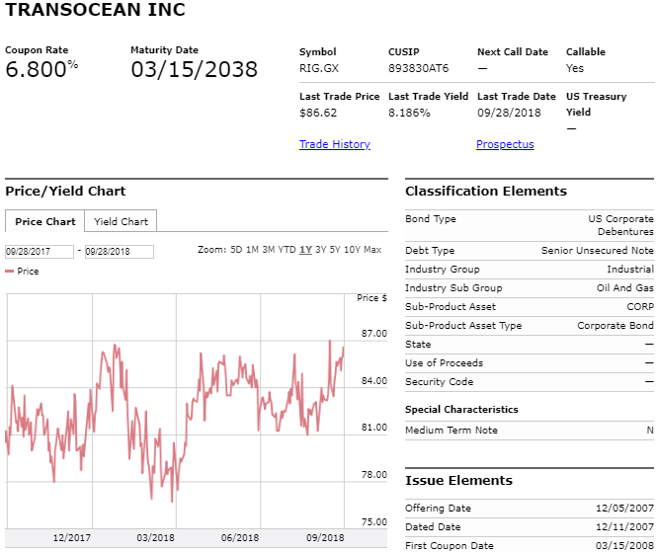Click the Issue Elements heading

point(459,480)
